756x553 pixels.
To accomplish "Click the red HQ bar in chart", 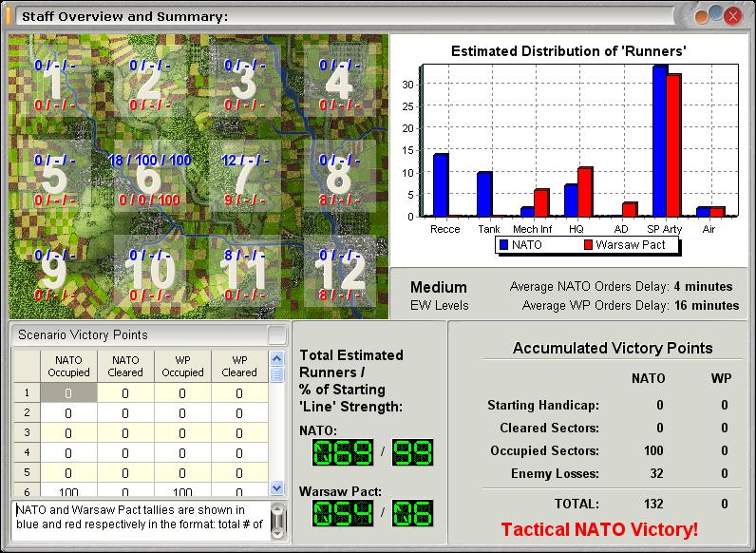I will 585,192.
